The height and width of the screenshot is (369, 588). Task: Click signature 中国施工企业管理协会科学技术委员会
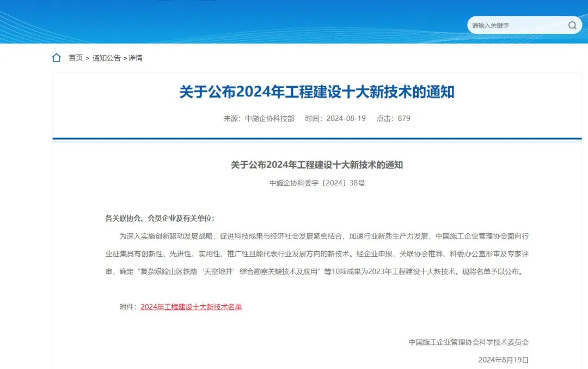[469, 342]
